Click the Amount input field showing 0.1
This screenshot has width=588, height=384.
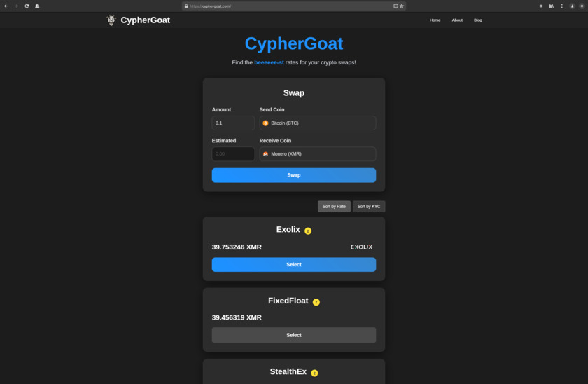[x=233, y=123]
